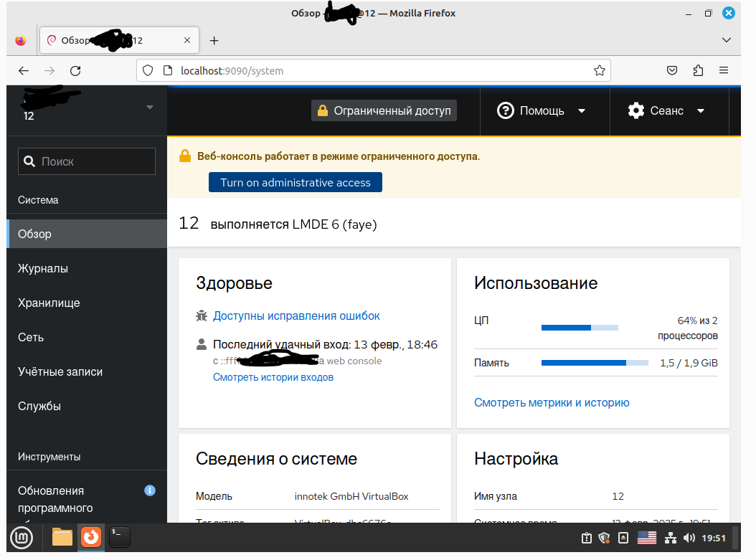Close the Обзор tab
This screenshot has width=756, height=560.
[187, 40]
